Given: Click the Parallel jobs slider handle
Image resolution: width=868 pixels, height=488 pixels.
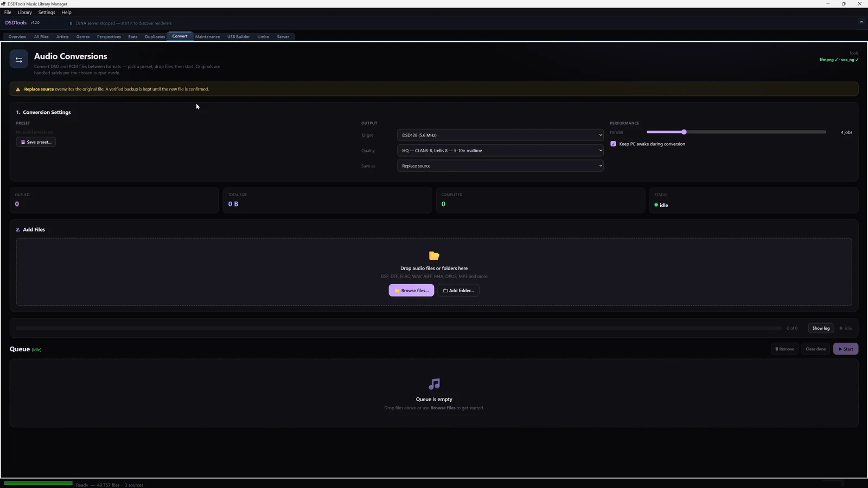Looking at the screenshot, I should pyautogui.click(x=684, y=132).
